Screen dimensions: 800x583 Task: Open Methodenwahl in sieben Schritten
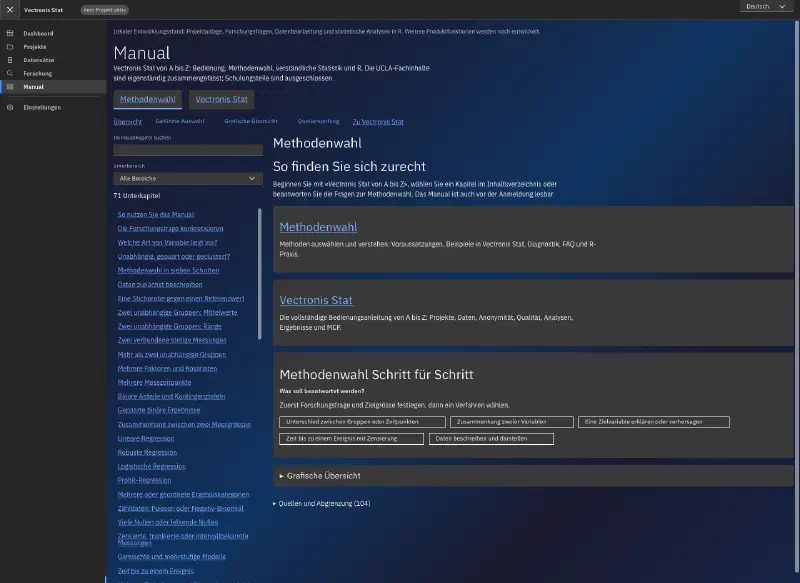(x=168, y=270)
